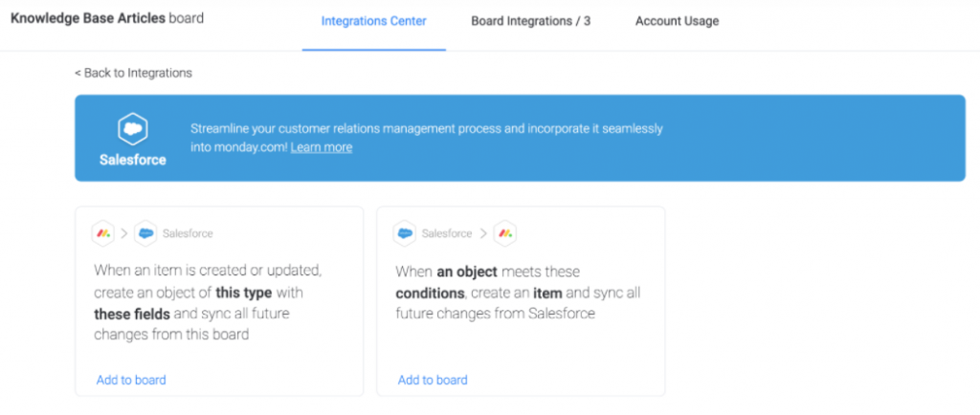Add the create-object recipe to board
Viewport: 980px width, 415px height.
pos(131,380)
